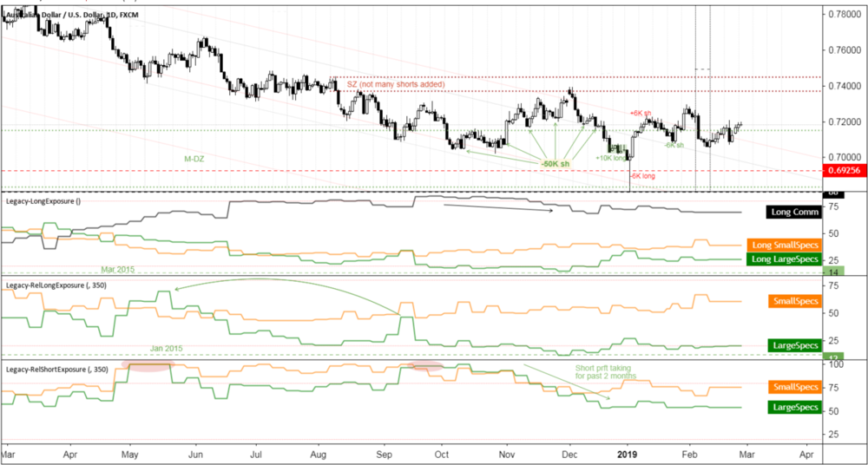Select the Legacy-LongExposure indicator title
Viewport: 868px width, 465px height.
tap(43, 201)
